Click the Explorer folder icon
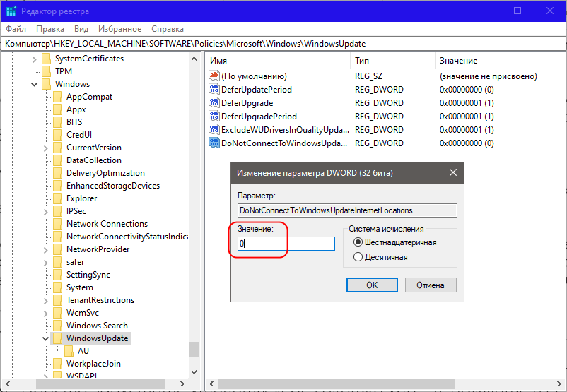Viewport: 567px width, 392px height. click(57, 198)
